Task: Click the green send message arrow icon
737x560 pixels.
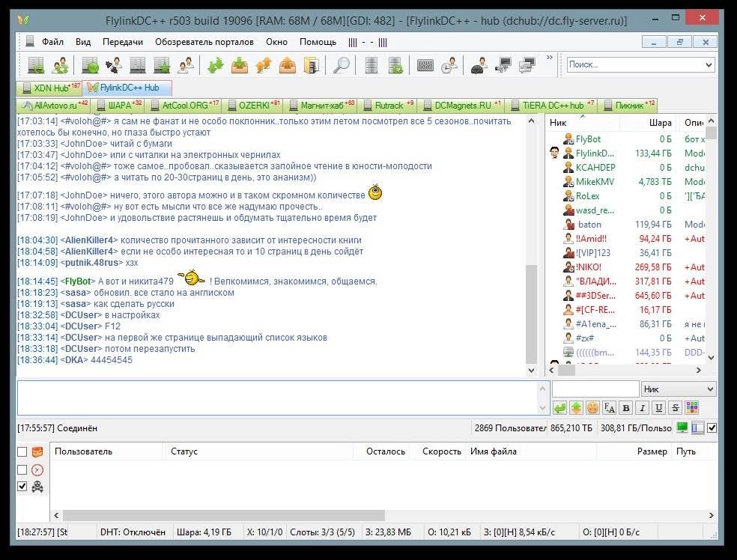Action: point(559,408)
